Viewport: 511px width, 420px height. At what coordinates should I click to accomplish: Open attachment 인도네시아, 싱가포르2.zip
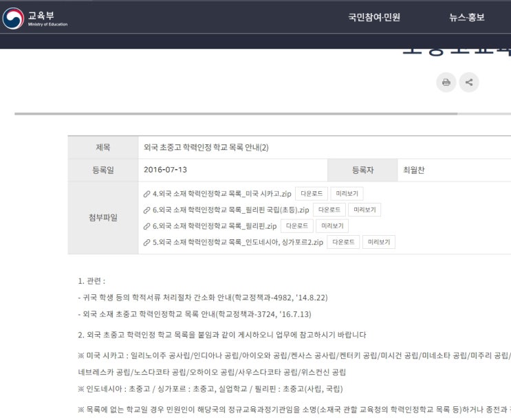[x=238, y=243]
